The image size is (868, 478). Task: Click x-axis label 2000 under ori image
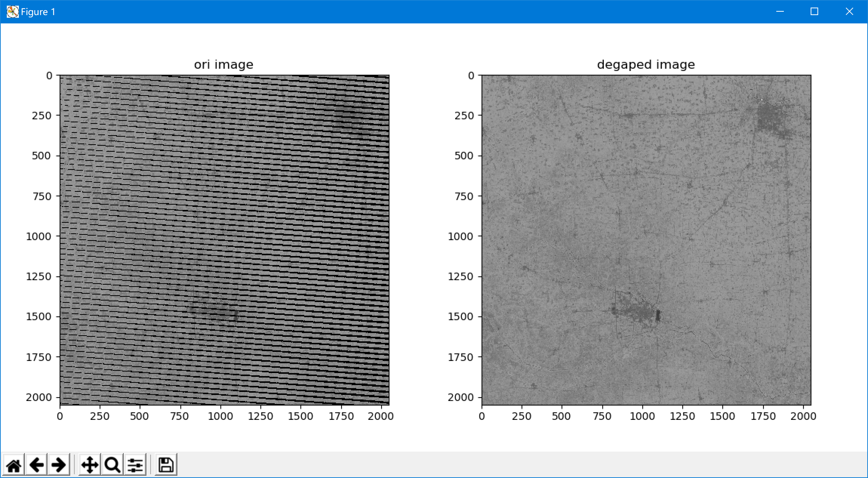380,416
